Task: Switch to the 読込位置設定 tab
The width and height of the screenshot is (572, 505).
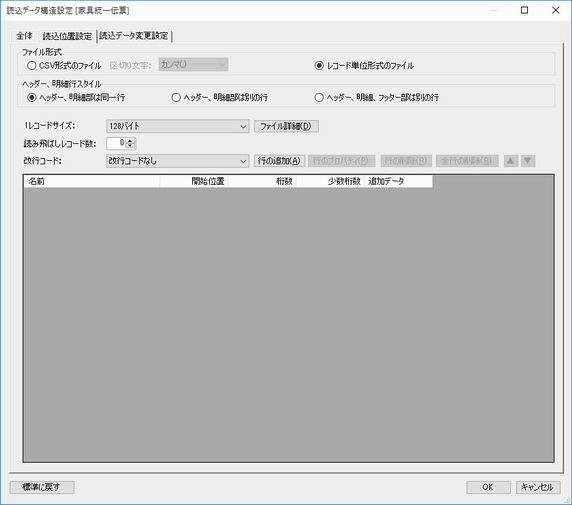Action: [x=67, y=36]
